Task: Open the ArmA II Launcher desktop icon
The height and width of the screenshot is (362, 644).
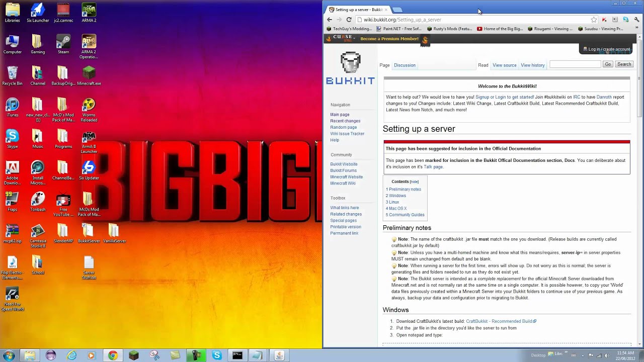Action: (x=89, y=142)
